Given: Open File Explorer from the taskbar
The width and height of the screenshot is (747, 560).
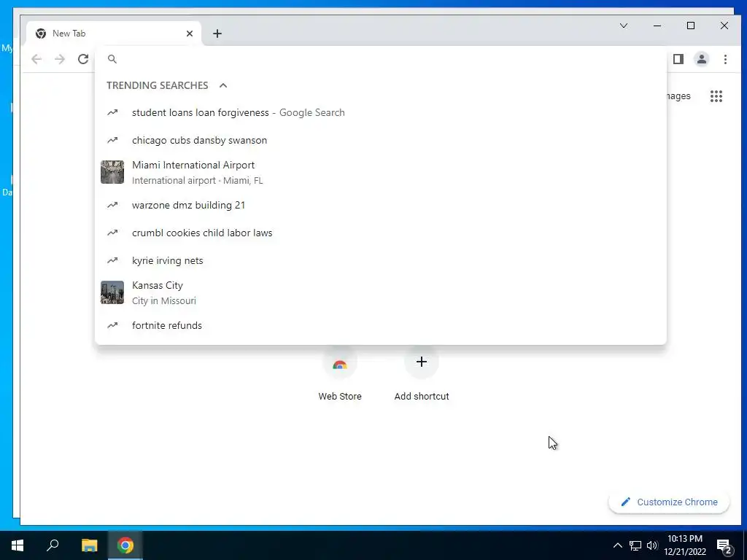Looking at the screenshot, I should point(89,545).
